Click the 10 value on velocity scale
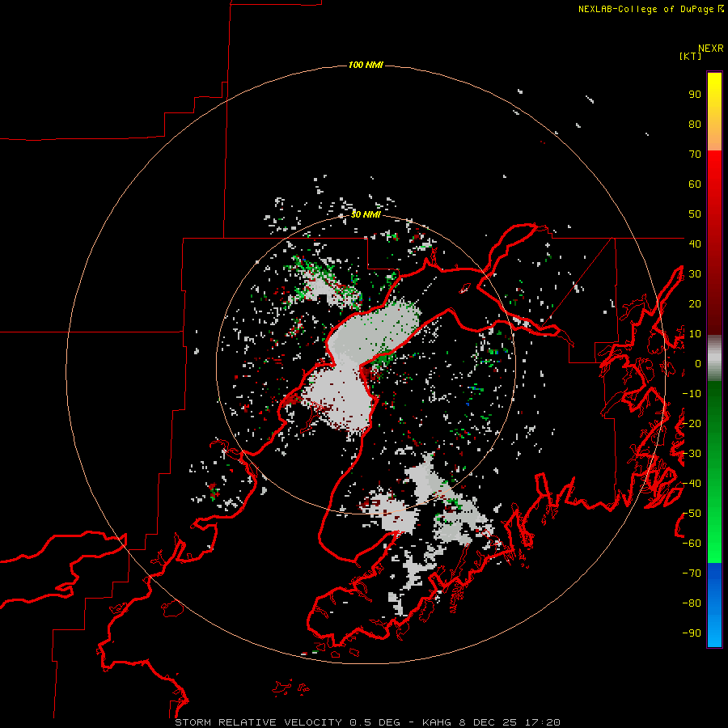 coord(695,334)
